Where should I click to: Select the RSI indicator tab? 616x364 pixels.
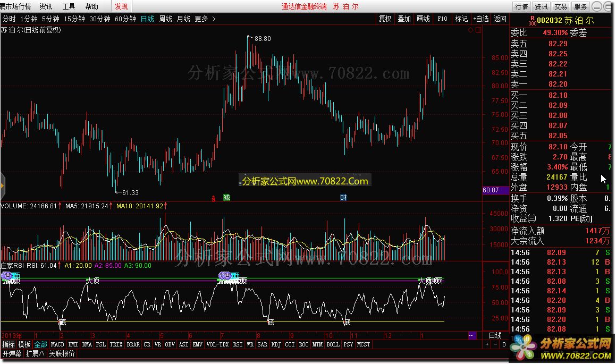point(238,344)
